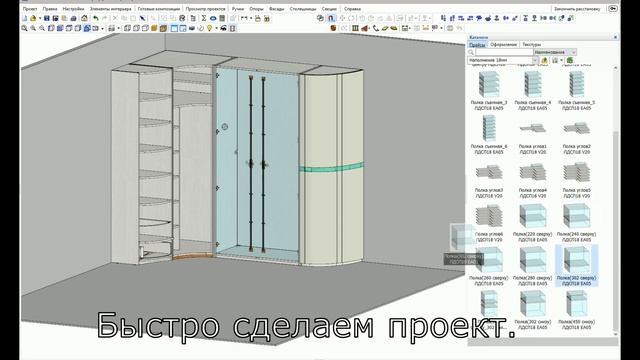Select Полка(280 сверху) catalog thumbnail
Screen dimensions: 640x360
[533, 260]
